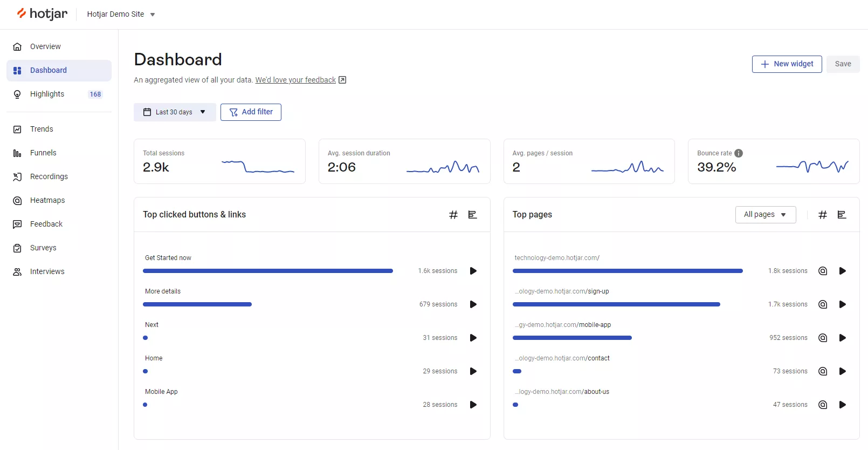
Task: Open the Total sessions widget
Action: (x=219, y=161)
